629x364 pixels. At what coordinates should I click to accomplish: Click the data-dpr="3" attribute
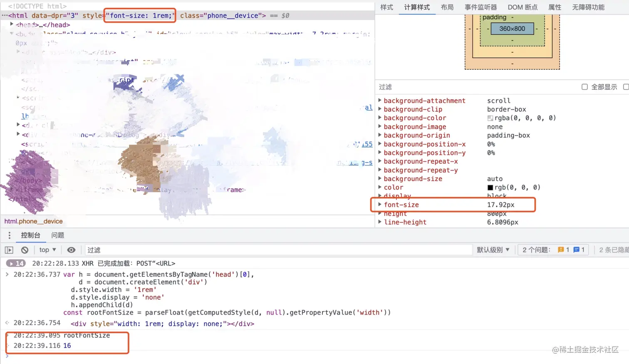pos(55,15)
